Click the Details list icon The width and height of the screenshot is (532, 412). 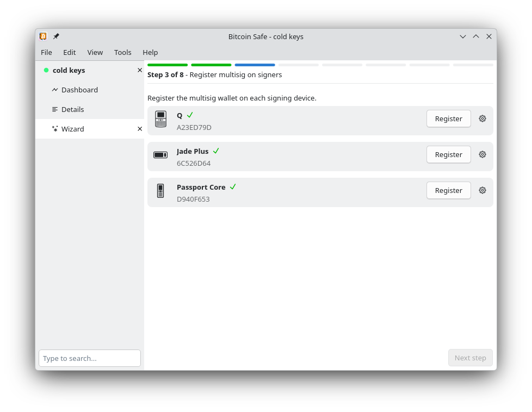point(54,109)
